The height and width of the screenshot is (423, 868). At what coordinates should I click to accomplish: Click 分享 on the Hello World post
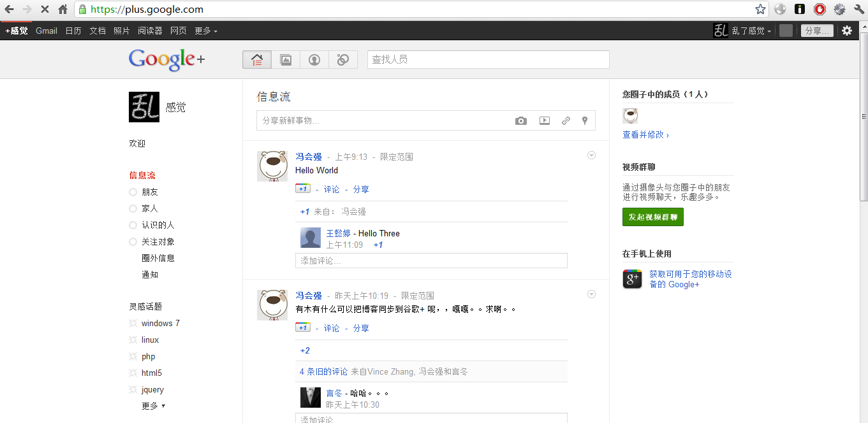(361, 189)
